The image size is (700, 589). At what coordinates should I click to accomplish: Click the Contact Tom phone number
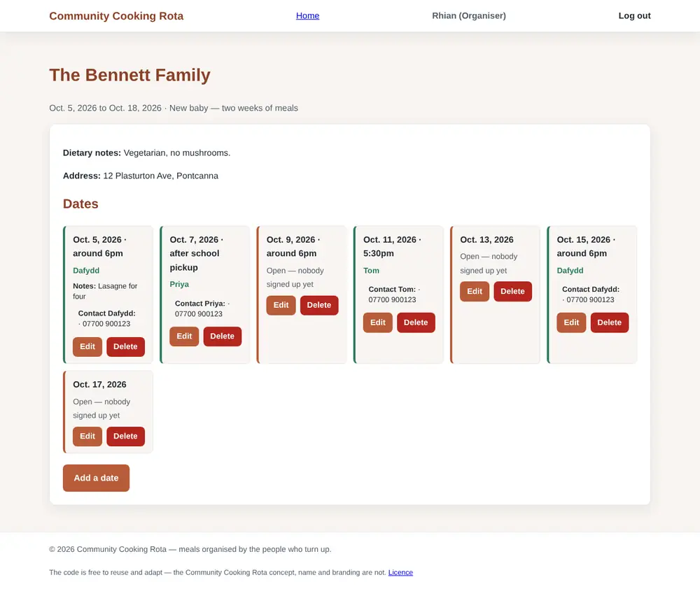coord(392,300)
